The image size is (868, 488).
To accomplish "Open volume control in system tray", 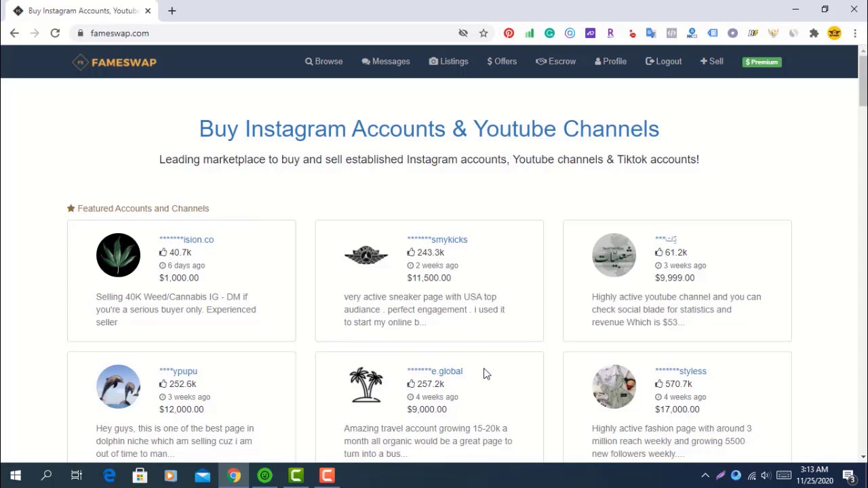I will pyautogui.click(x=766, y=476).
